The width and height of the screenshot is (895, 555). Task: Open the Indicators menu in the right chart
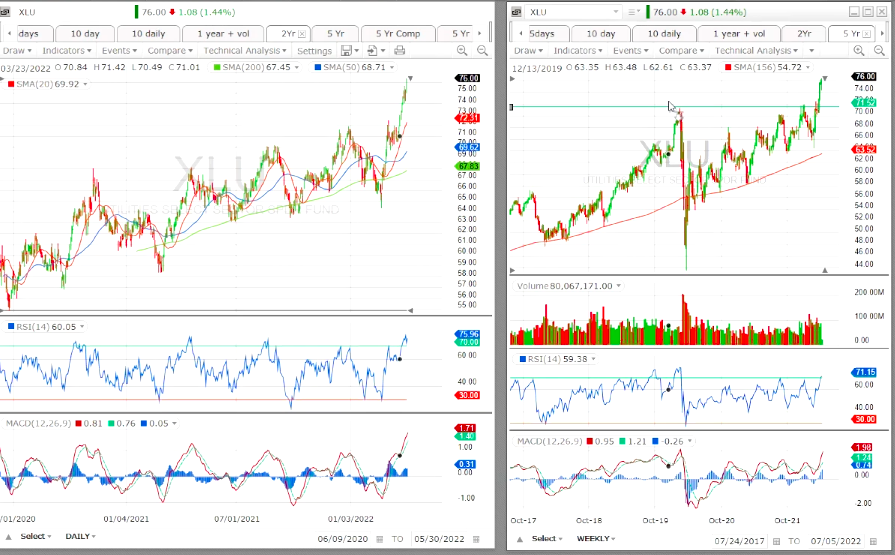(578, 51)
